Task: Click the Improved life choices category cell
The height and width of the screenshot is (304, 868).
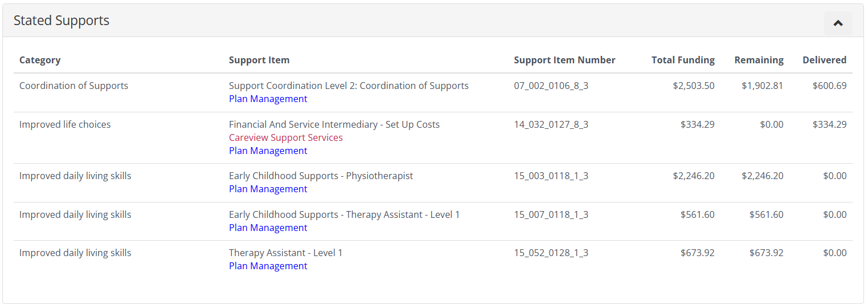Action: [65, 124]
